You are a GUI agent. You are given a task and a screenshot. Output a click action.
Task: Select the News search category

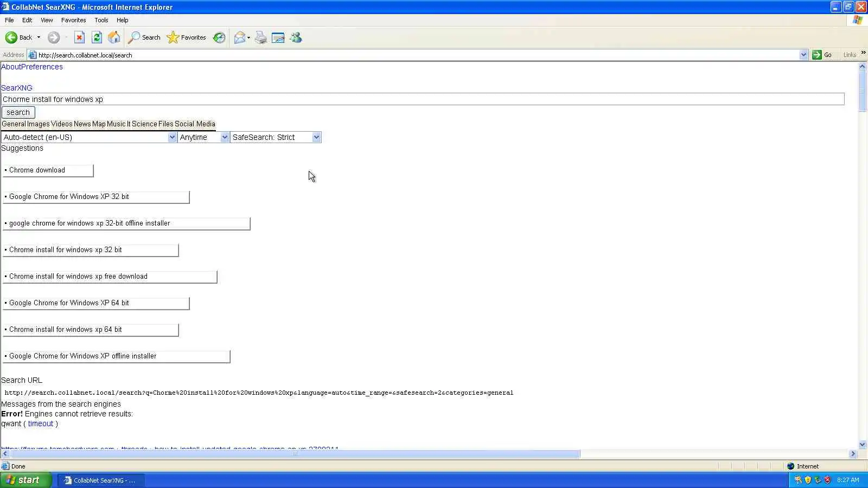[x=82, y=124]
